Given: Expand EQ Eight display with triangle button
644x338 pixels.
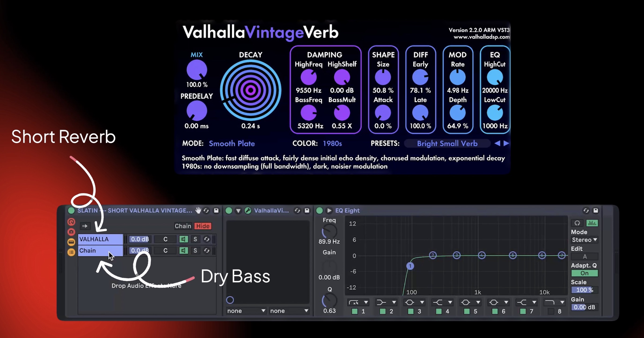Looking at the screenshot, I should pyautogui.click(x=329, y=211).
